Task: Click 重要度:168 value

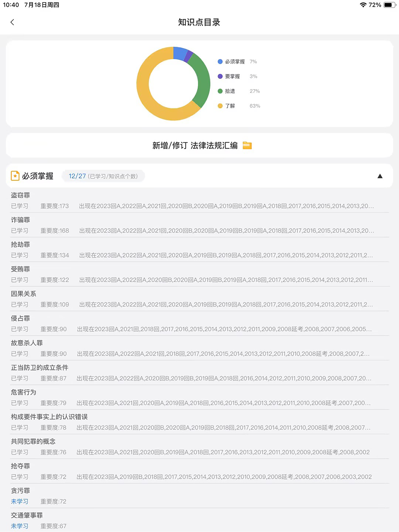Action: pos(55,231)
